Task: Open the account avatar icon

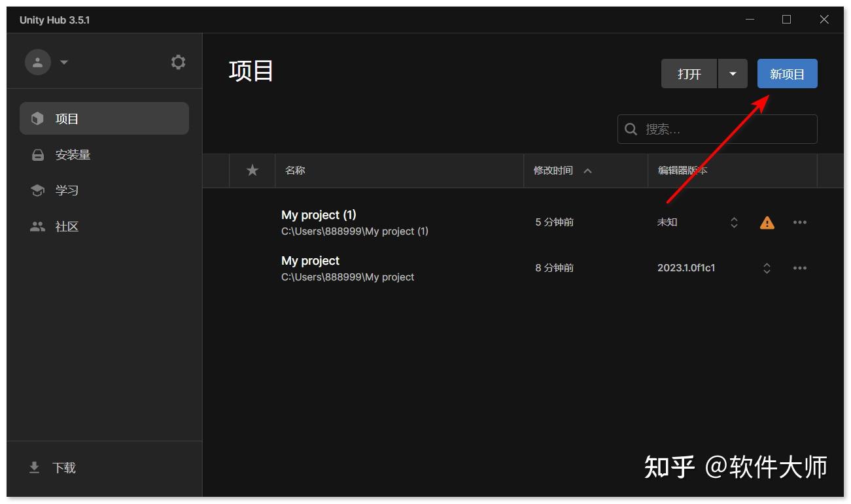Action: click(37, 61)
